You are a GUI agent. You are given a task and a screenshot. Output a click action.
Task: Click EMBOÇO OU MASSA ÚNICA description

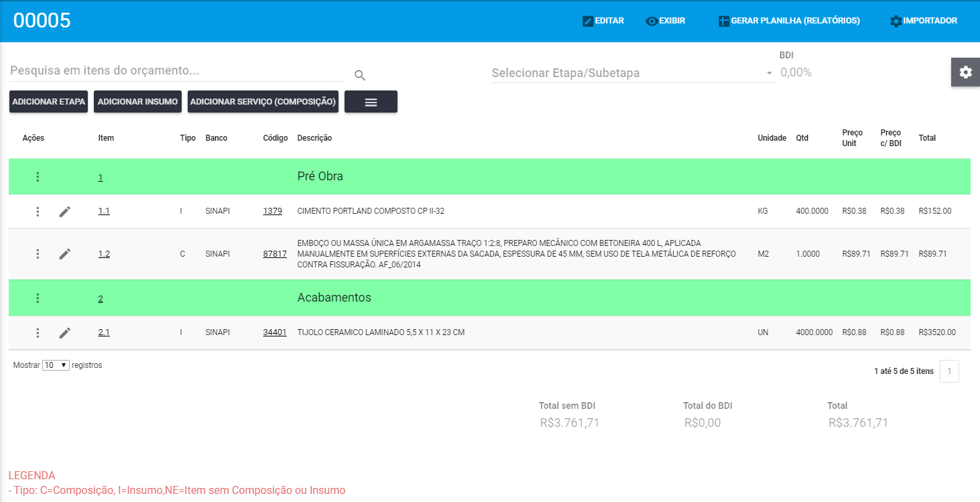coord(516,254)
